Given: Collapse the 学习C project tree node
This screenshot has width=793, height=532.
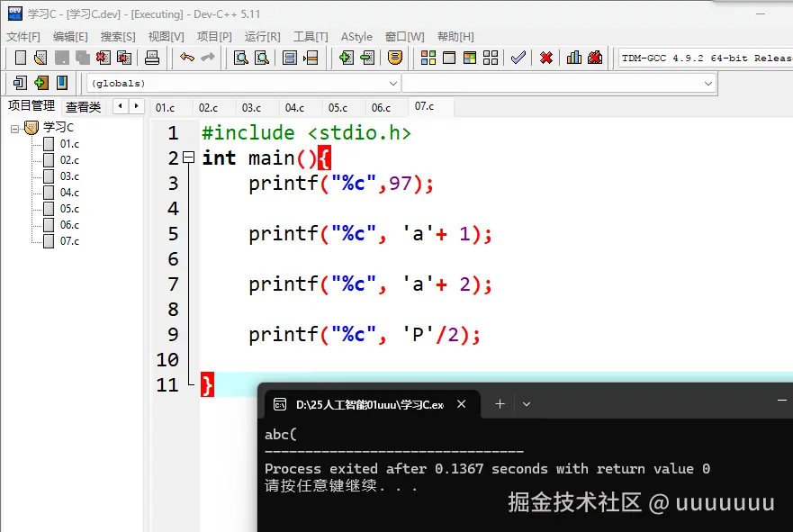Looking at the screenshot, I should pos(14,129).
